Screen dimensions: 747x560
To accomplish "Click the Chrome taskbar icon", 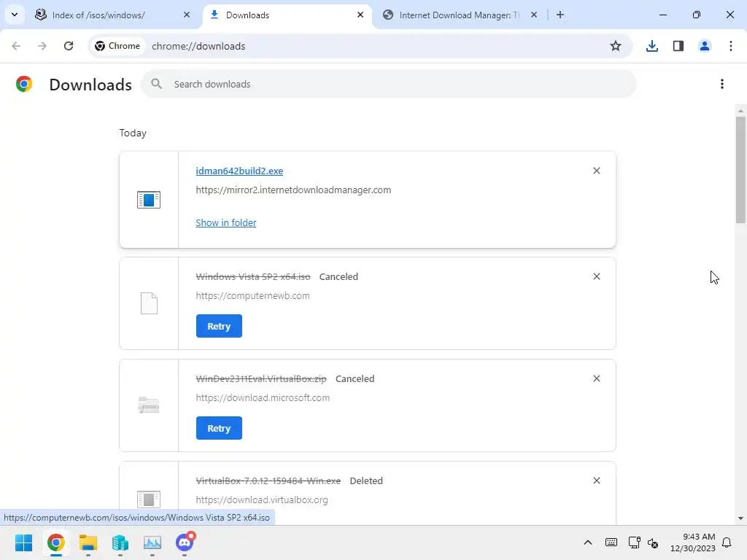I will pos(55,542).
